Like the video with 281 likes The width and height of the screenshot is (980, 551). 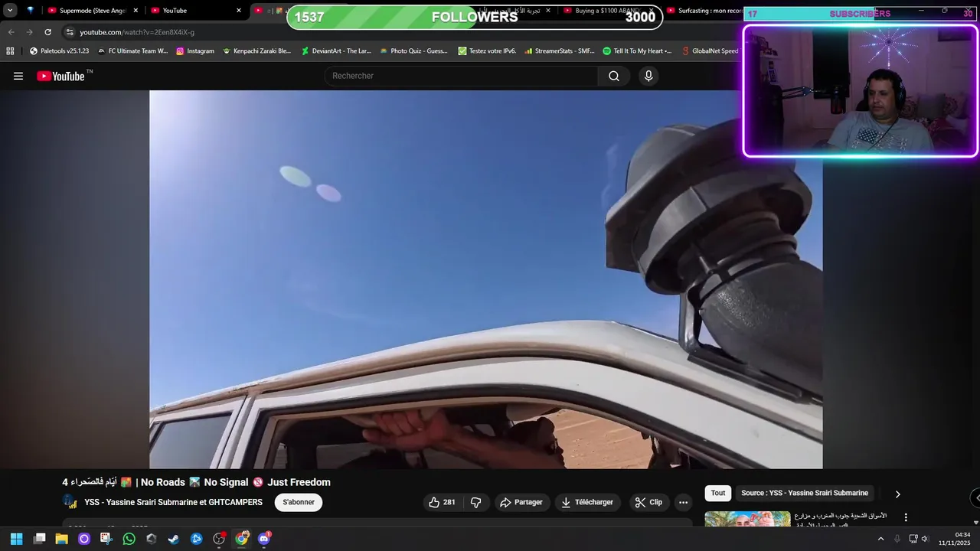click(x=442, y=502)
